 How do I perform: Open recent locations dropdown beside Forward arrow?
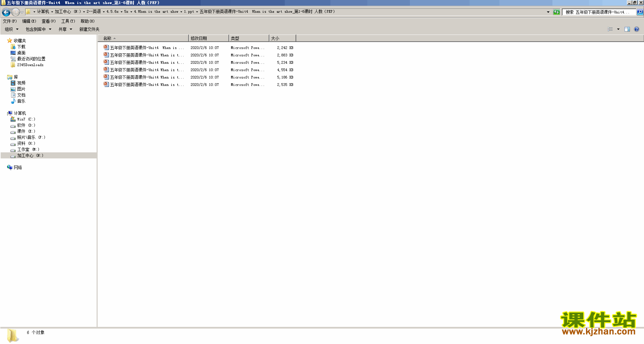click(22, 12)
